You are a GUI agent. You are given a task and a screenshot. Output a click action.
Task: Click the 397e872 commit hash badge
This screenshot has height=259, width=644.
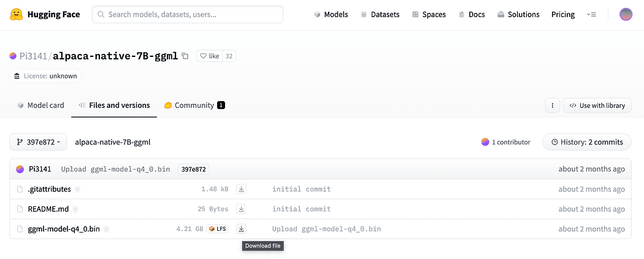point(193,169)
